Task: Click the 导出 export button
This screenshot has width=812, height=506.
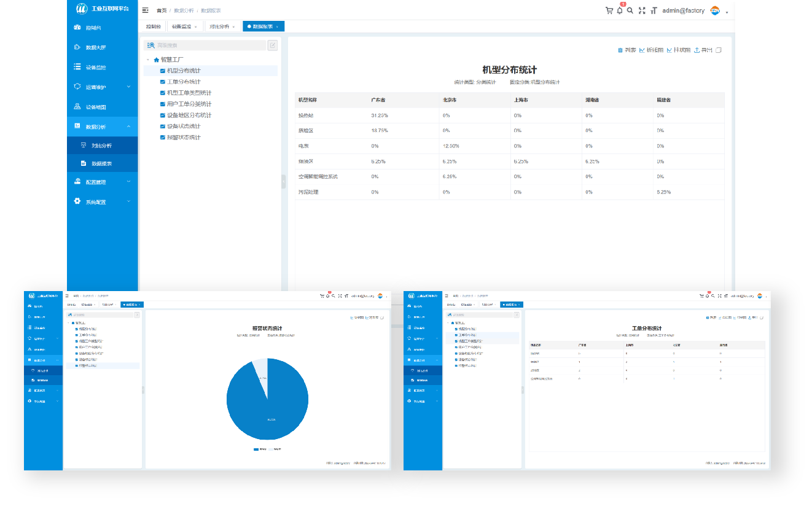Action: (703, 50)
